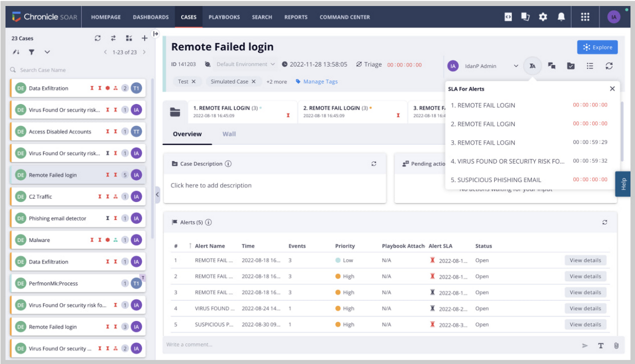
Task: Show the +2 more tags
Action: pyautogui.click(x=276, y=81)
